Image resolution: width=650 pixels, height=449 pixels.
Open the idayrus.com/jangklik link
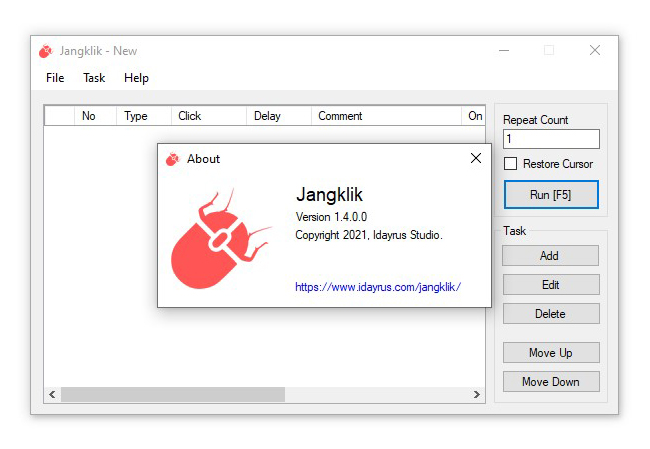(378, 287)
